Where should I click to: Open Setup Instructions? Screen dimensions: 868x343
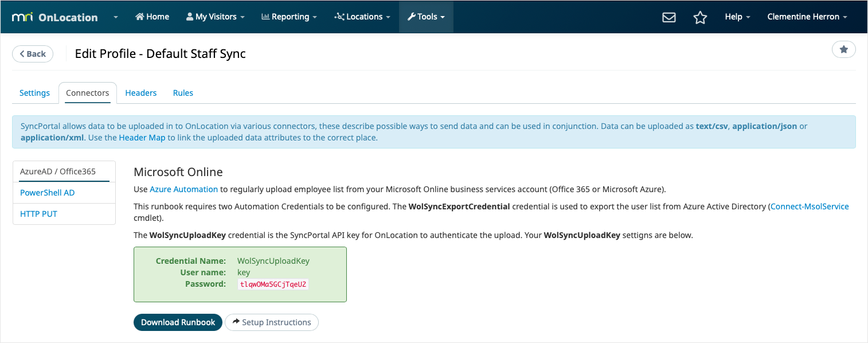click(271, 322)
